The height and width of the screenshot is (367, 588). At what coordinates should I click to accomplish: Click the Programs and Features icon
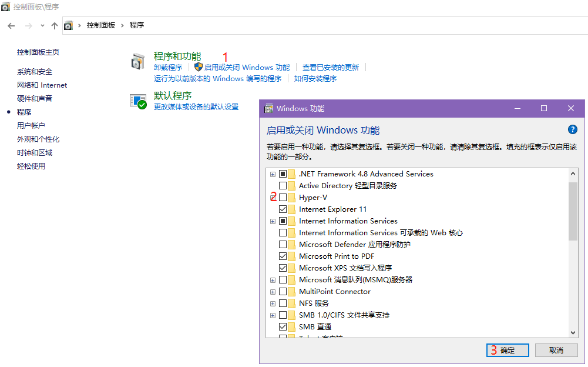point(138,61)
